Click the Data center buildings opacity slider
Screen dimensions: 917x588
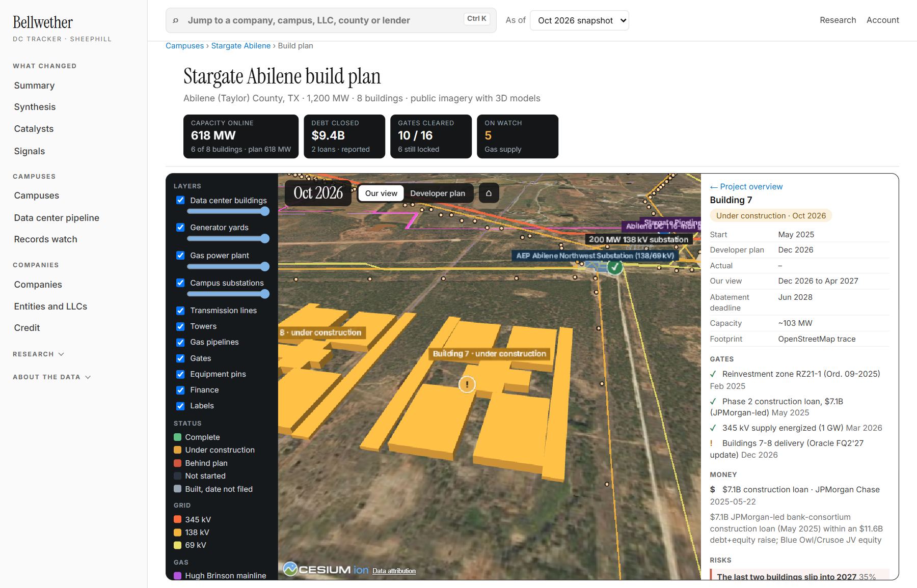tap(228, 212)
